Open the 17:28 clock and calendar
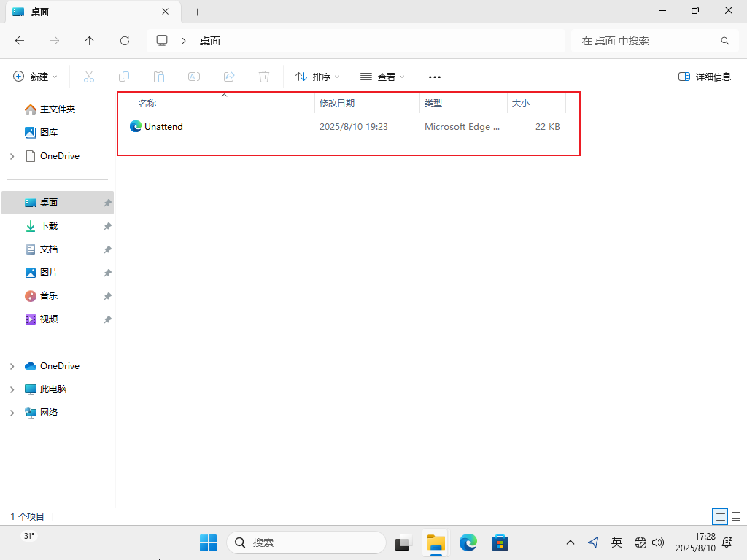 click(695, 542)
